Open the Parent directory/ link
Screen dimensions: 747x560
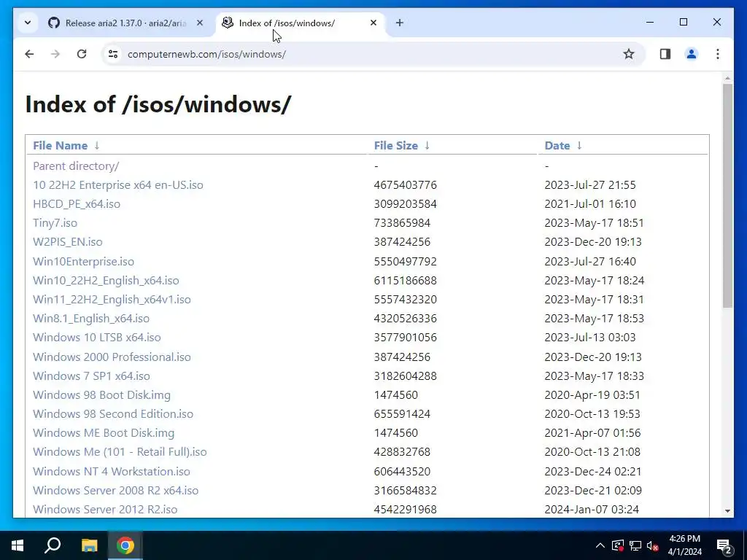[76, 166]
